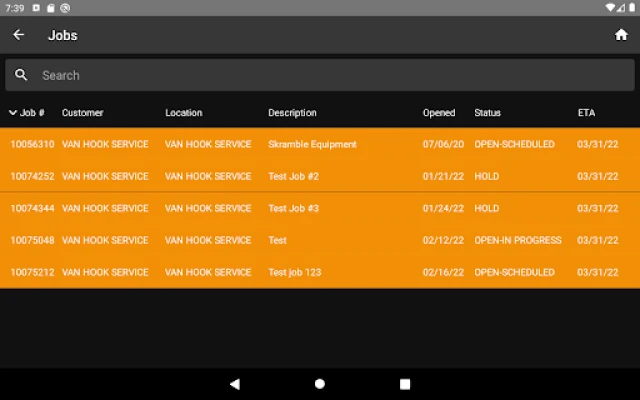Tap the back arrow icon
Image resolution: width=640 pixels, height=400 pixels.
[x=18, y=35]
